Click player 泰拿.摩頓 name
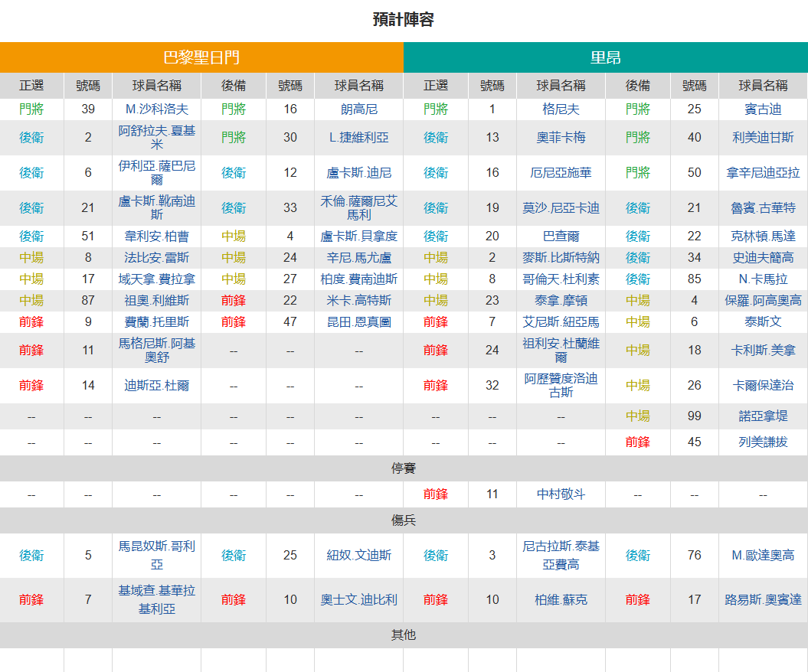 pyautogui.click(x=561, y=300)
